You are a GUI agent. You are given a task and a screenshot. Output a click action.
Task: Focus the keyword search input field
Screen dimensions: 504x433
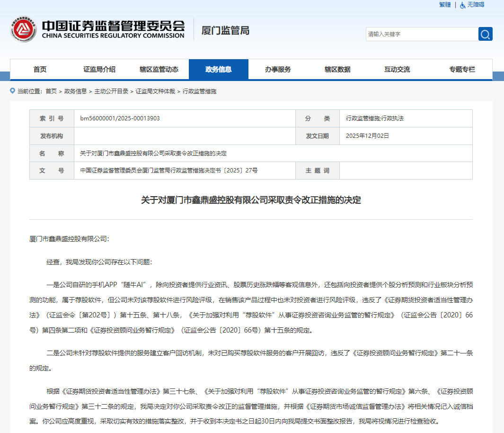pos(421,34)
